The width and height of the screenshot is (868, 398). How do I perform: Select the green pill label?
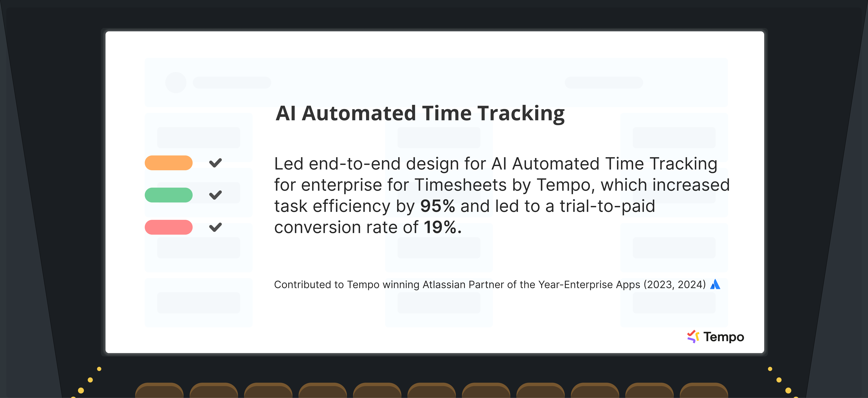point(169,195)
